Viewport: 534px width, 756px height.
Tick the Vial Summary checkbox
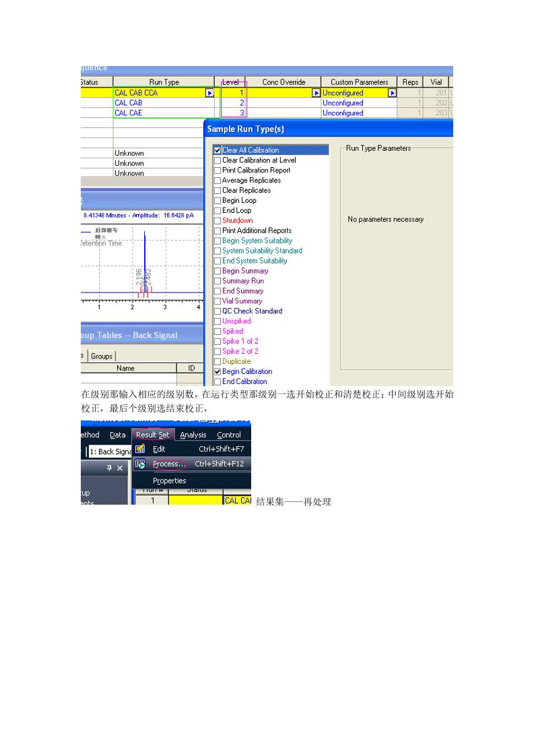click(x=218, y=301)
